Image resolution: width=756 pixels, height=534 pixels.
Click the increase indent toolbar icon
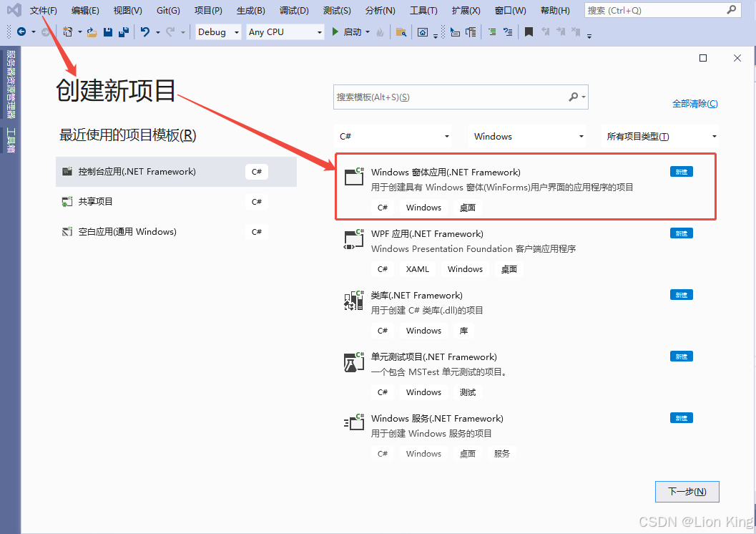point(492,31)
